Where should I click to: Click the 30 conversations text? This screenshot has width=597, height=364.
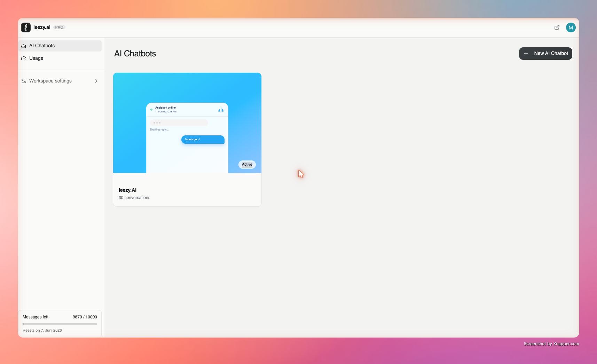click(134, 198)
